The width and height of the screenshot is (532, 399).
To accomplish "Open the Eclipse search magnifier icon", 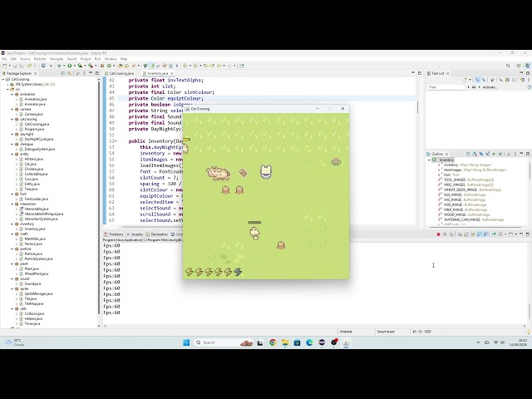I will (x=508, y=66).
